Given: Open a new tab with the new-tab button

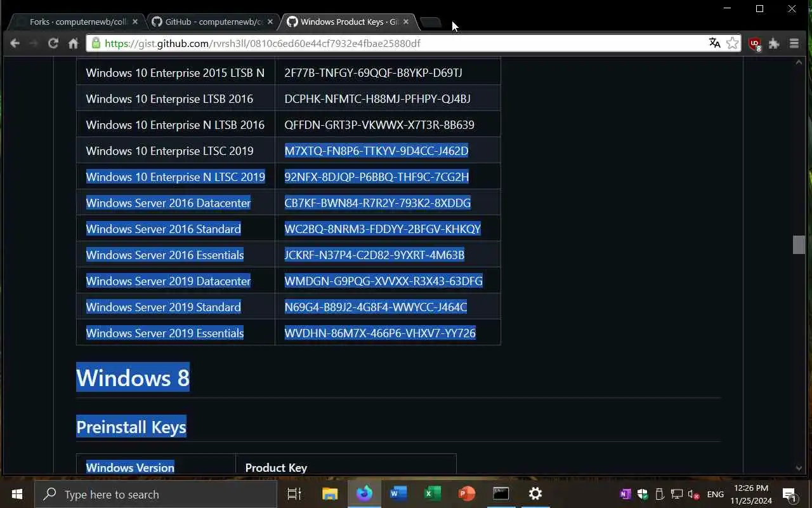Looking at the screenshot, I should click(431, 22).
